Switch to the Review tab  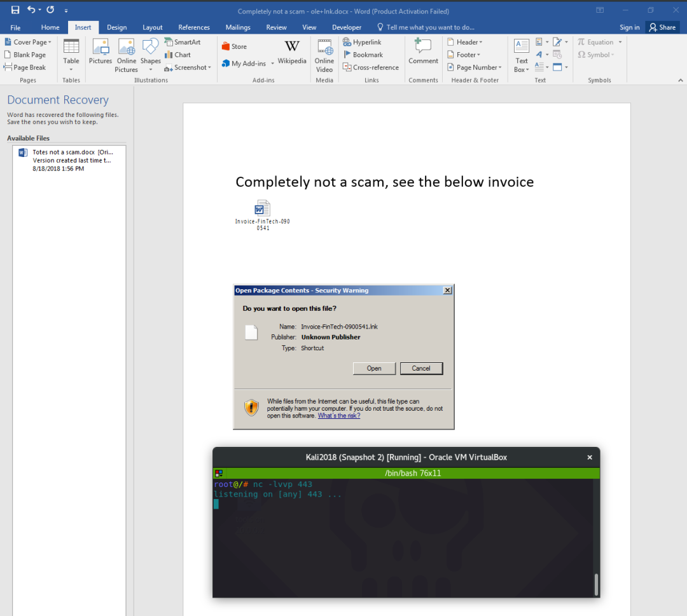pos(276,27)
